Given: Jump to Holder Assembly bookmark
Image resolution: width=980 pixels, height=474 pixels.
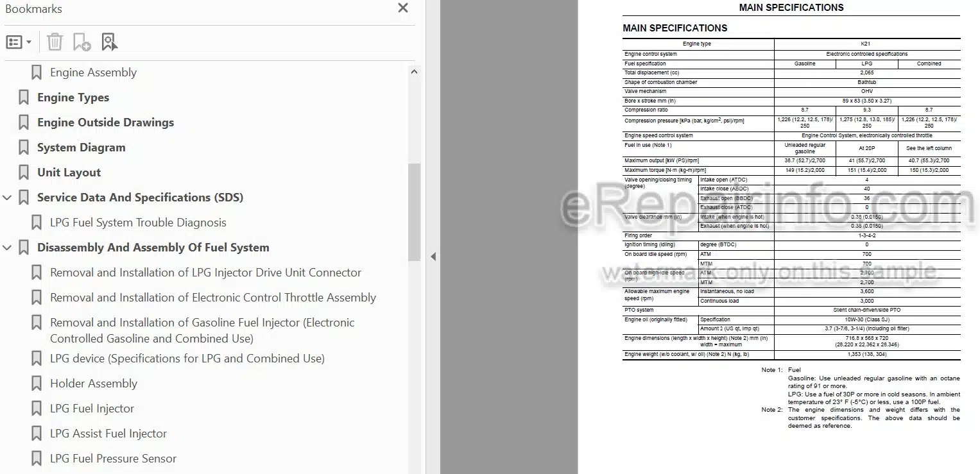Looking at the screenshot, I should [x=94, y=384].
